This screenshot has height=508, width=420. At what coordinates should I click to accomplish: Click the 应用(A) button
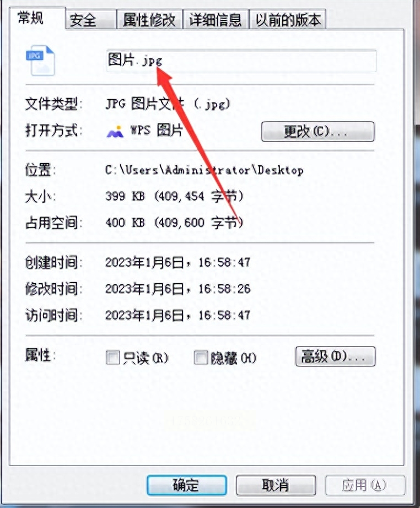click(x=365, y=485)
